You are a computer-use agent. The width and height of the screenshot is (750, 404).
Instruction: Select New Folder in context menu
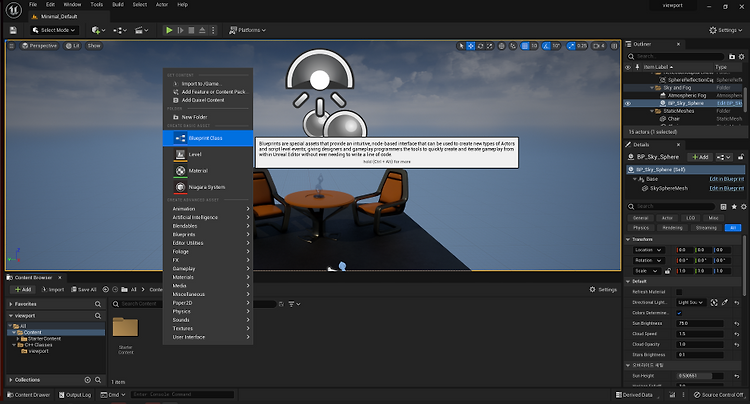[208, 117]
